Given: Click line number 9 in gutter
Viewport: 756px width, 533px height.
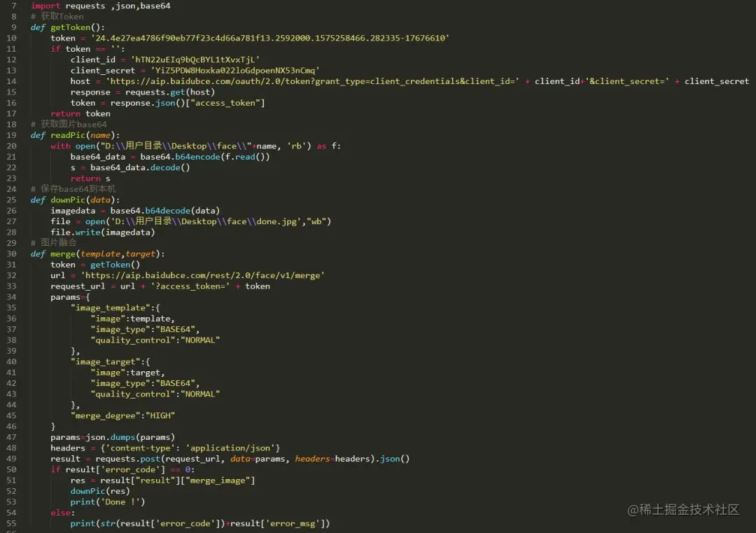Looking at the screenshot, I should (13, 27).
